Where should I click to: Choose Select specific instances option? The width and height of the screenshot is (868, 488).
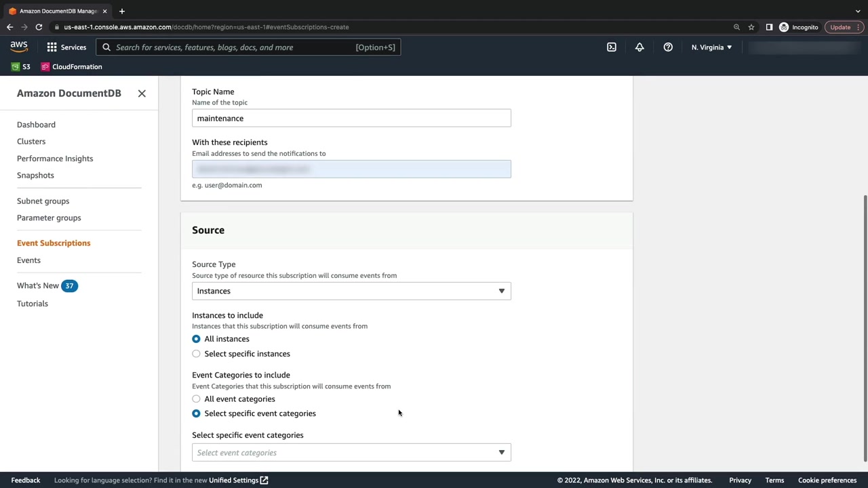click(196, 354)
